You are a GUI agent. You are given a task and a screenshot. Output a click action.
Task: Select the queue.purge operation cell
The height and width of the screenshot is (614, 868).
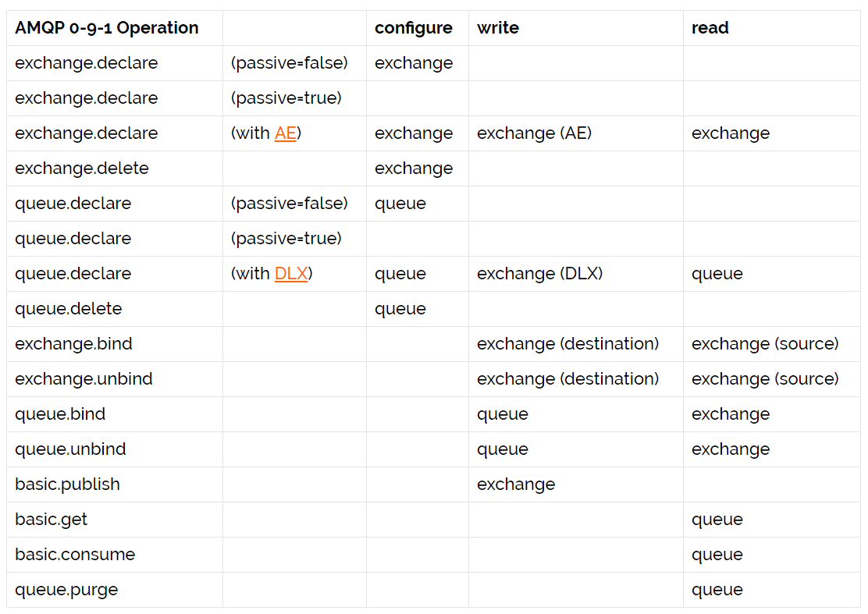[66, 590]
